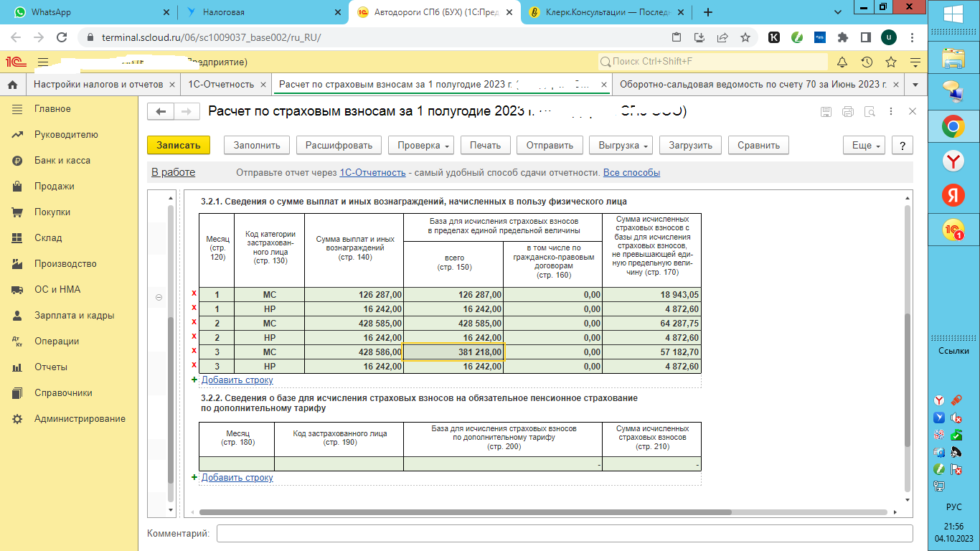Collapse the section tree minus toggle
The width and height of the screenshot is (980, 551).
coord(159,297)
